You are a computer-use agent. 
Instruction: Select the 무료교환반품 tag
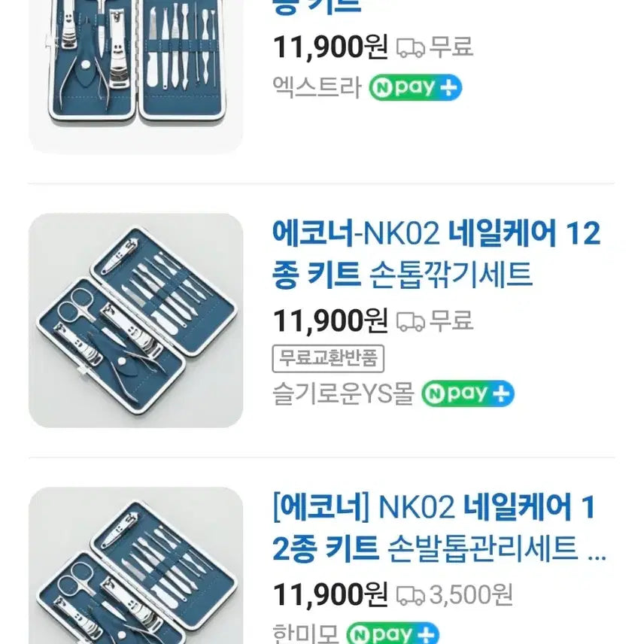tap(328, 359)
